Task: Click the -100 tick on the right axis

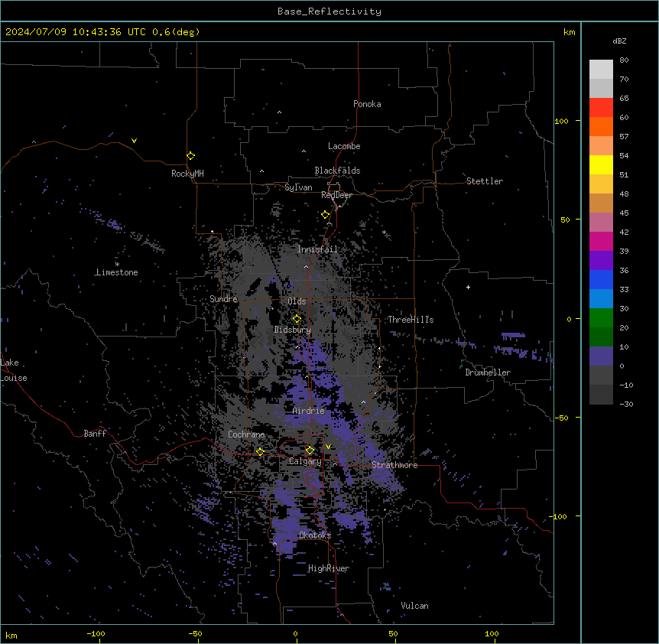Action: click(x=558, y=516)
